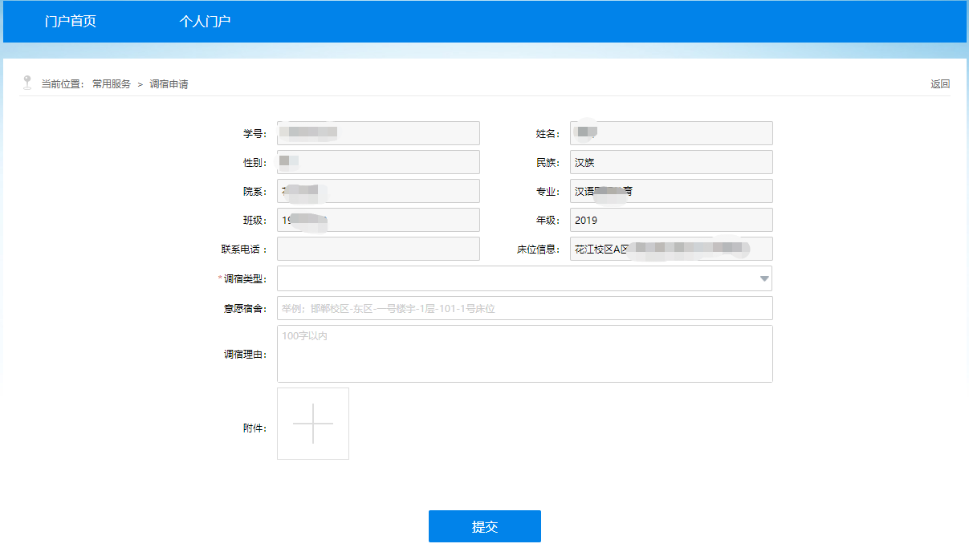This screenshot has height=560, width=969.
Task: Click the 学号 field
Action: 378,133
